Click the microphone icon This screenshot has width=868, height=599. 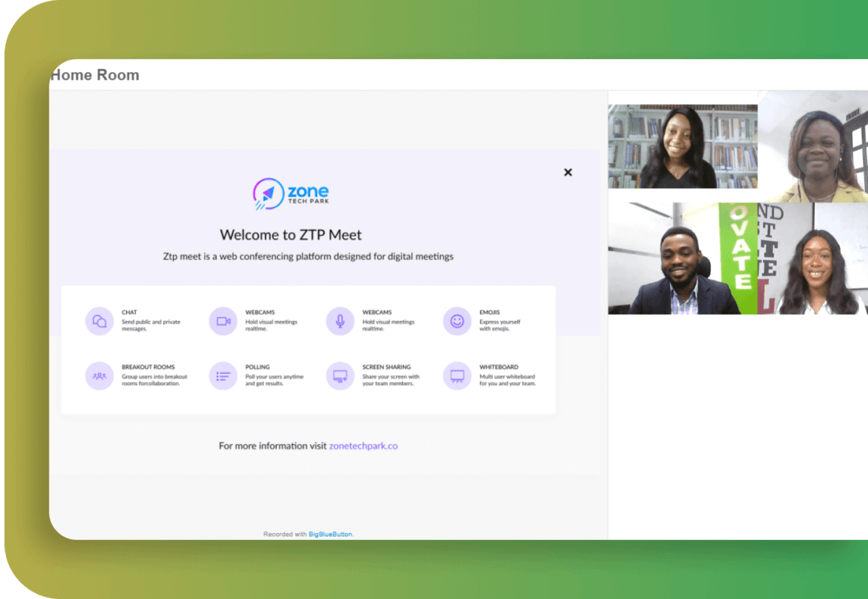(x=340, y=321)
